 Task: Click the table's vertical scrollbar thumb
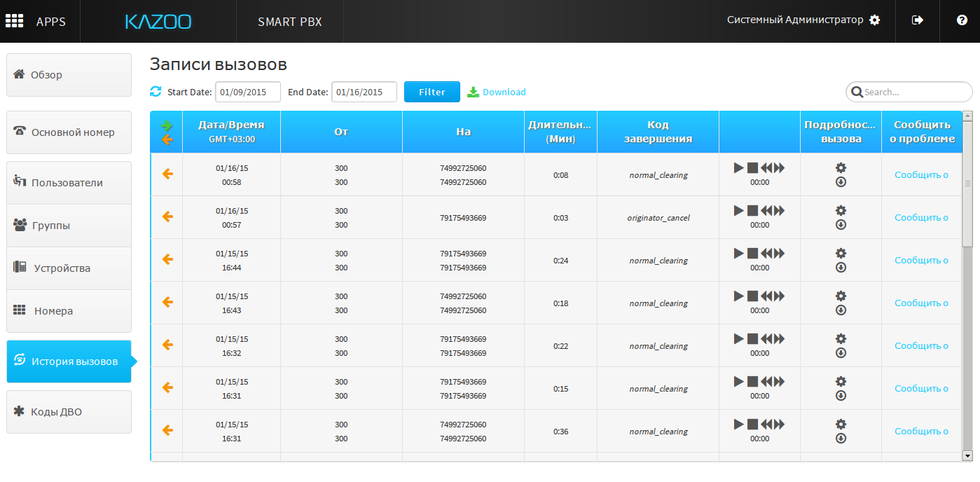(967, 184)
